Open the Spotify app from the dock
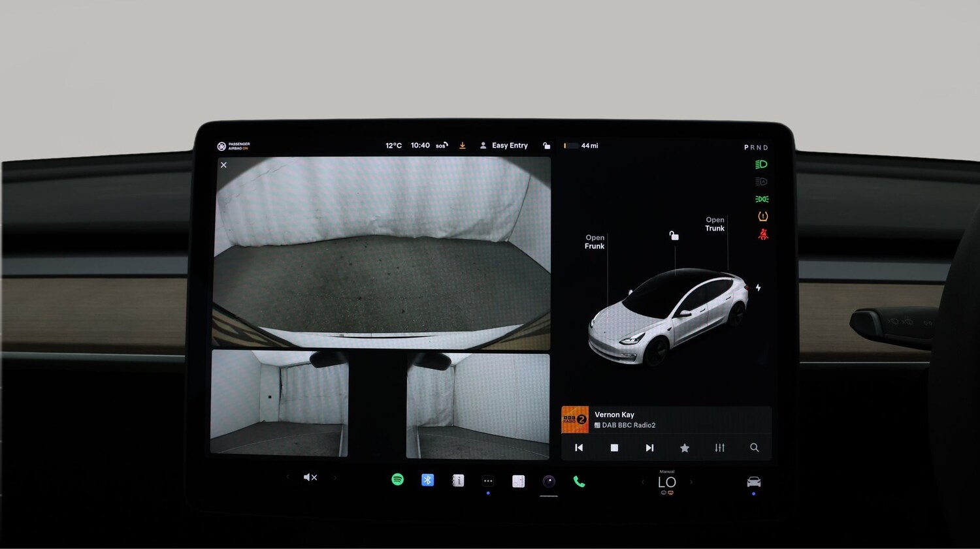980x549 pixels. pyautogui.click(x=399, y=480)
